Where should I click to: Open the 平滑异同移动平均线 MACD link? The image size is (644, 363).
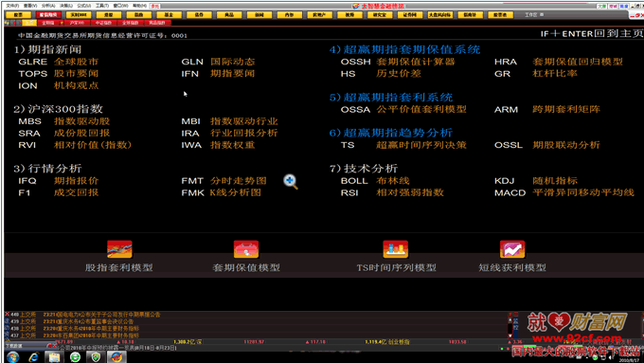pyautogui.click(x=583, y=192)
